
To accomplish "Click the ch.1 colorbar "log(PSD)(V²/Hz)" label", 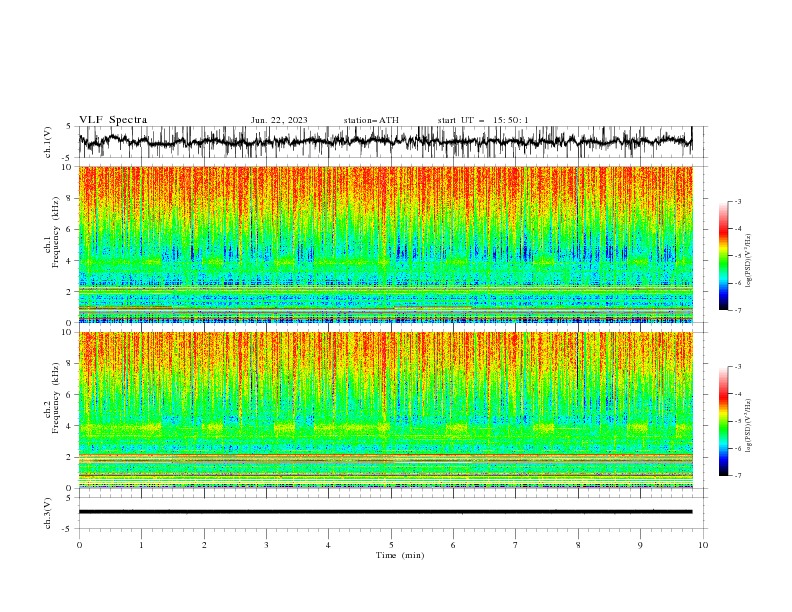I will coord(748,261).
